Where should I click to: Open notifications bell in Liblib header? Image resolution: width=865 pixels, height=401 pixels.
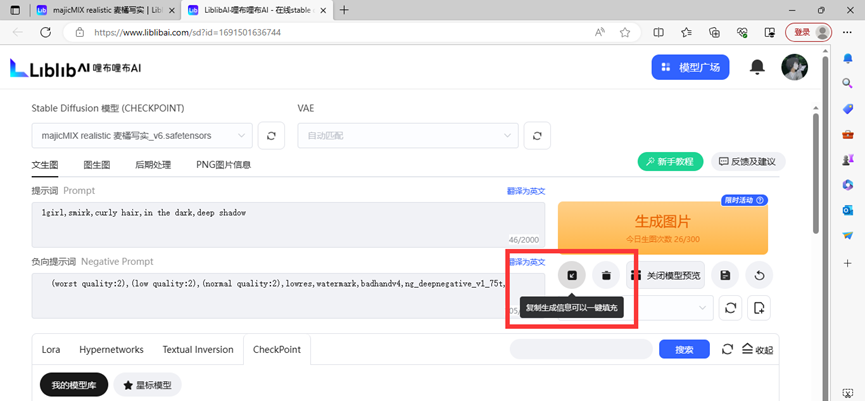pyautogui.click(x=757, y=67)
